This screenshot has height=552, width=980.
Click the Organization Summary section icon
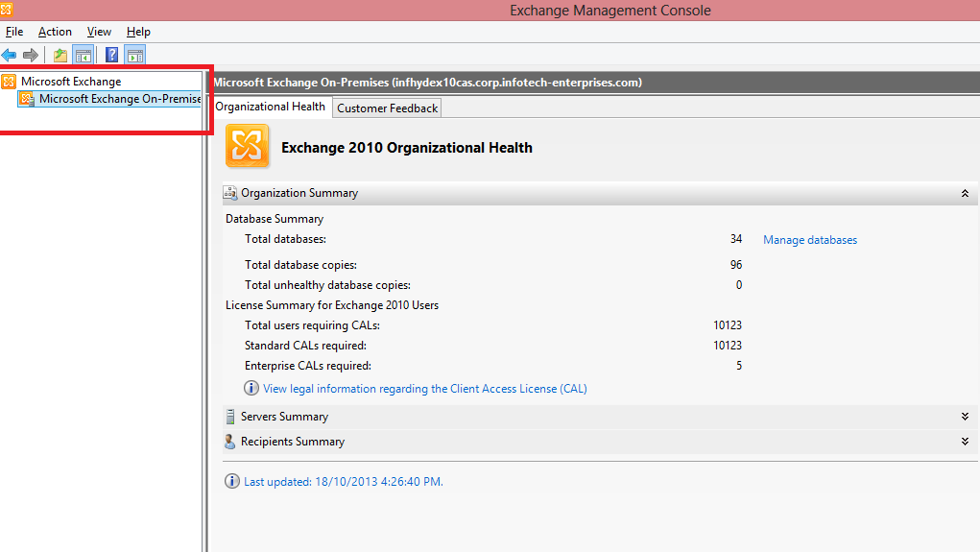(230, 193)
